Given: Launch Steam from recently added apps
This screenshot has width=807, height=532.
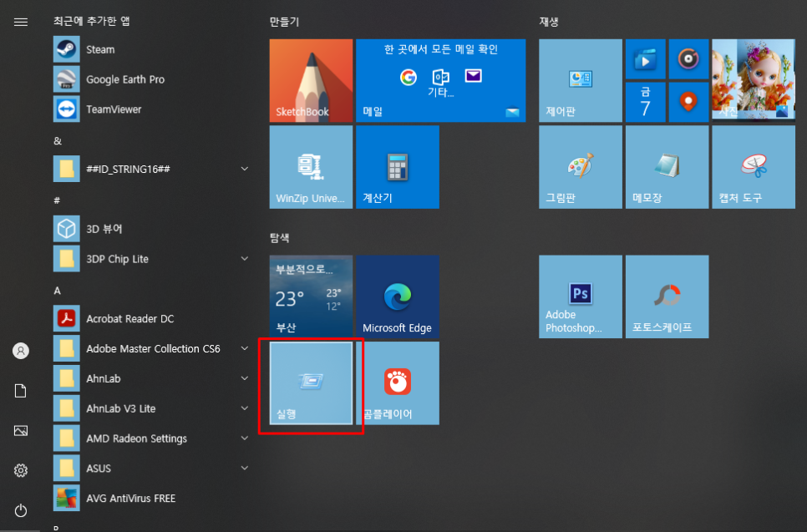Looking at the screenshot, I should pyautogui.click(x=152, y=49).
